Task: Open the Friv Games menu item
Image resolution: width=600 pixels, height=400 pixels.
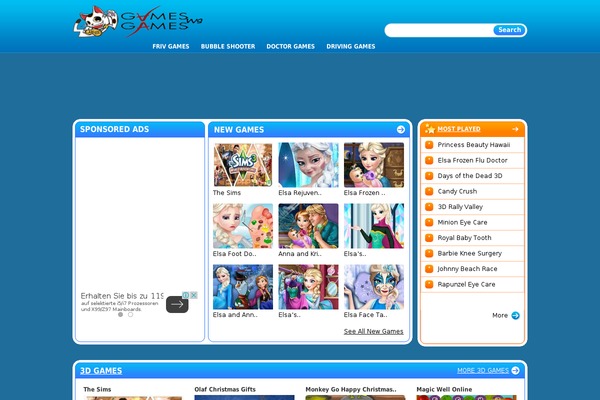Action: tap(171, 46)
